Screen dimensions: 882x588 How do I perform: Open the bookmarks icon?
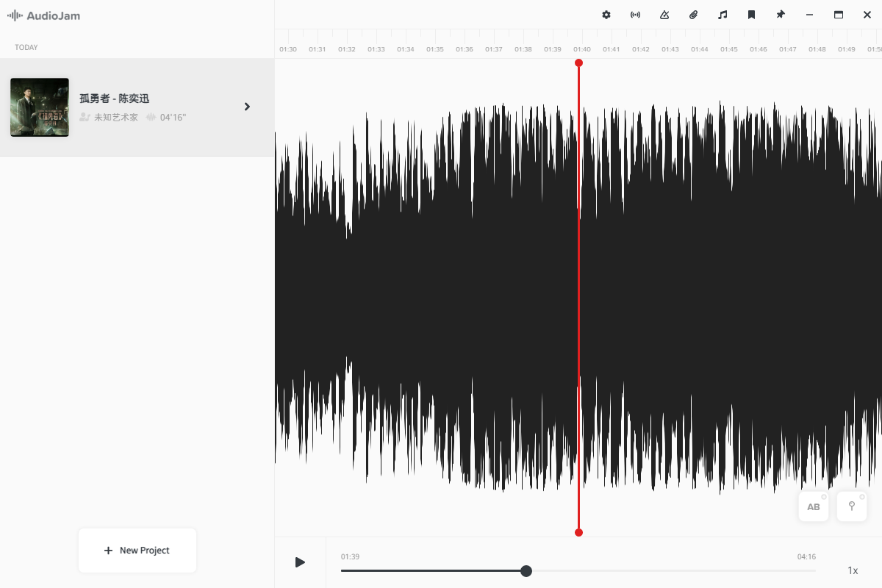pyautogui.click(x=751, y=15)
